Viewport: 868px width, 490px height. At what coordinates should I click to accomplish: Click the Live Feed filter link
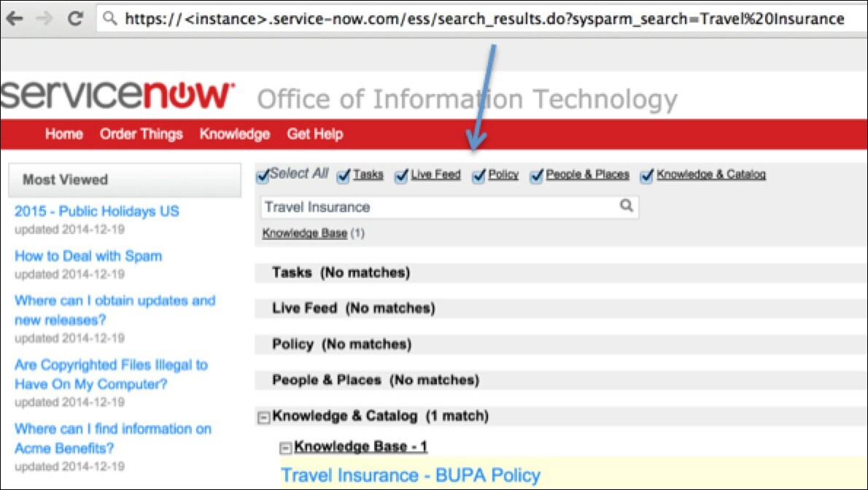pyautogui.click(x=435, y=174)
